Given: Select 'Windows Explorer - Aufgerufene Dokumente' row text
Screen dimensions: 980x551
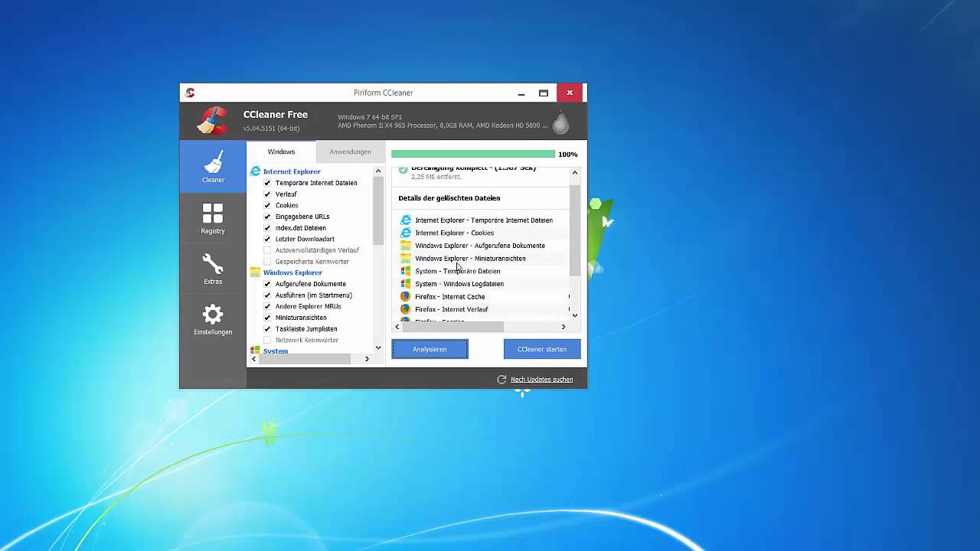Looking at the screenshot, I should coord(480,246).
